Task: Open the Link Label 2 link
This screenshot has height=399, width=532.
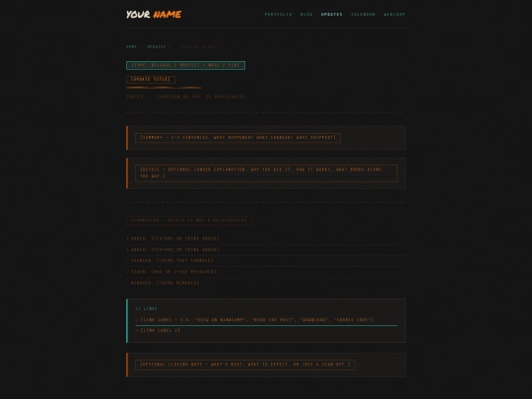Action: (x=158, y=330)
